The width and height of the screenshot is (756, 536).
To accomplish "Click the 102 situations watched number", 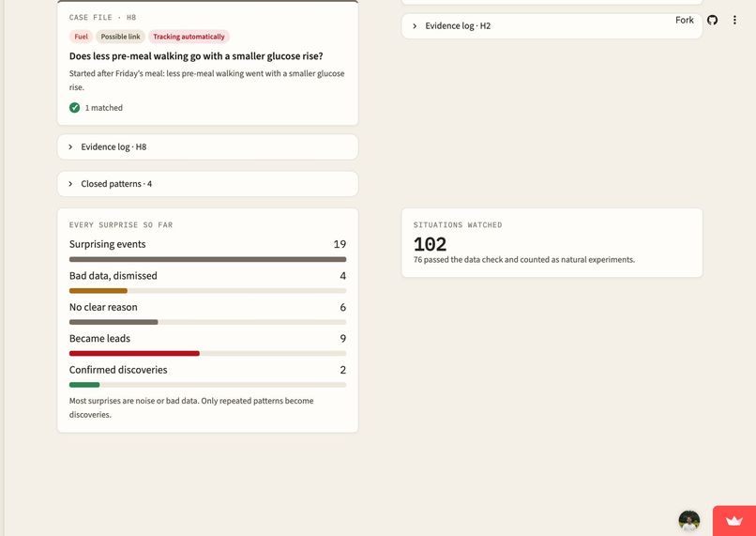I will click(430, 244).
